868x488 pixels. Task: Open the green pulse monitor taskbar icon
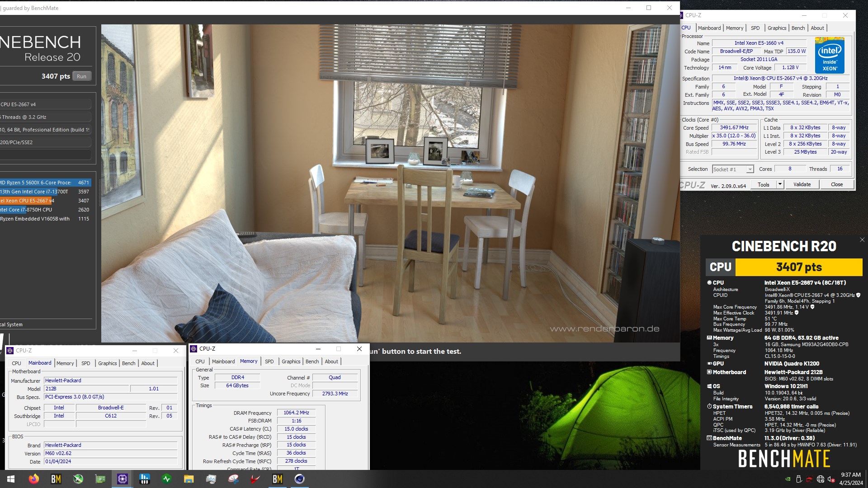coord(166,479)
